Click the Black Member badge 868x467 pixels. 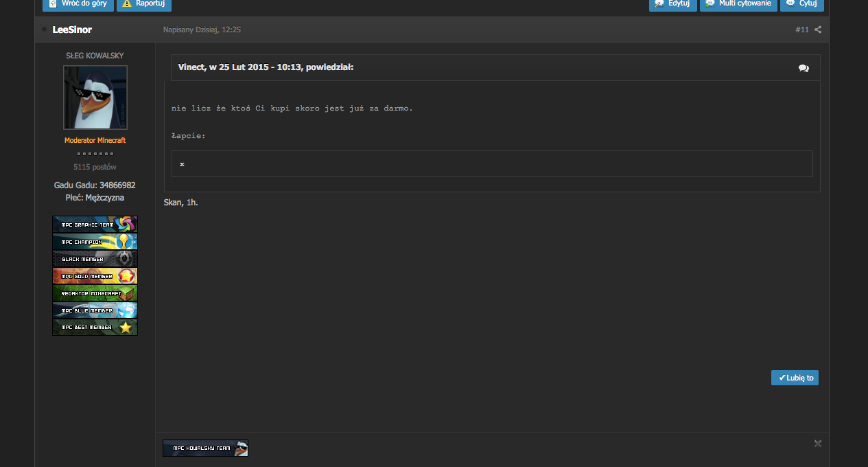(95, 259)
